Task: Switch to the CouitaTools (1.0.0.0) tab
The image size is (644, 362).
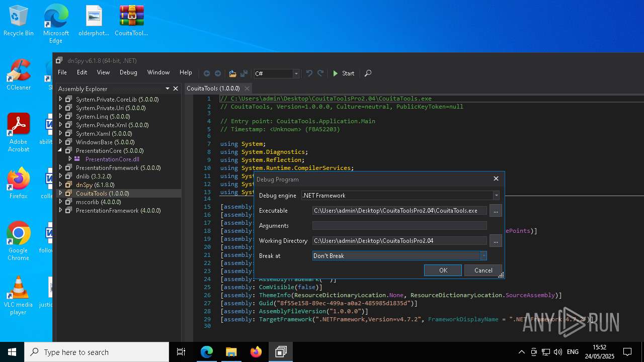Action: click(x=213, y=88)
